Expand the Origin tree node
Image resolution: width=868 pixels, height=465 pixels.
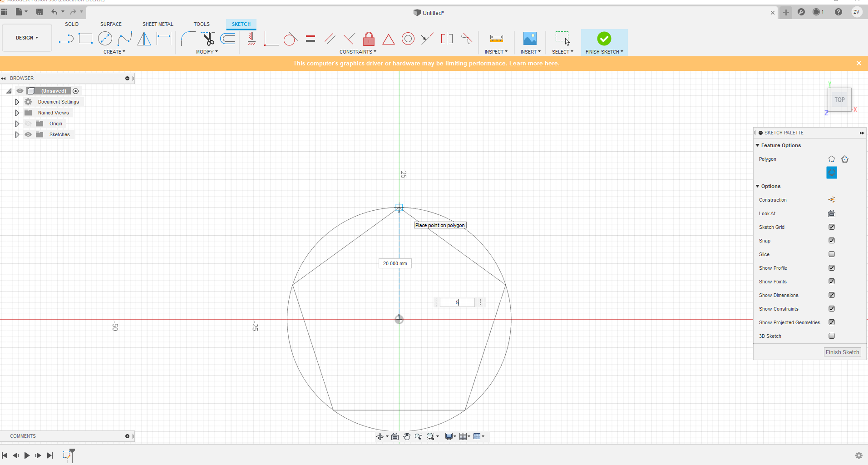point(17,124)
